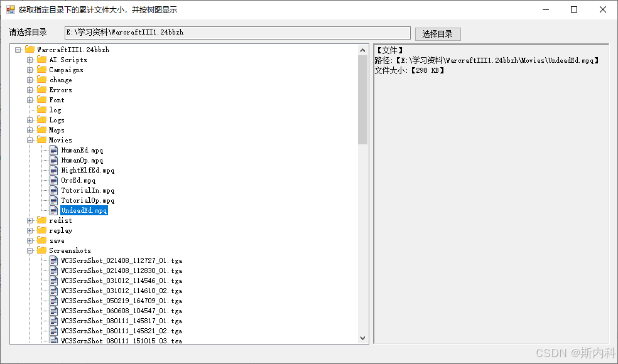Image resolution: width=618 pixels, height=364 pixels.
Task: Minimize the application window
Action: 546,9
